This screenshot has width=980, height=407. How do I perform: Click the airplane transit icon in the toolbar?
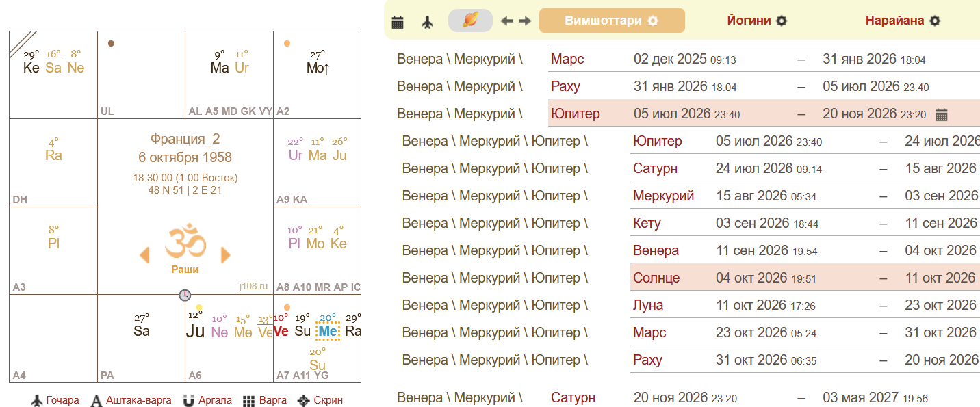428,22
